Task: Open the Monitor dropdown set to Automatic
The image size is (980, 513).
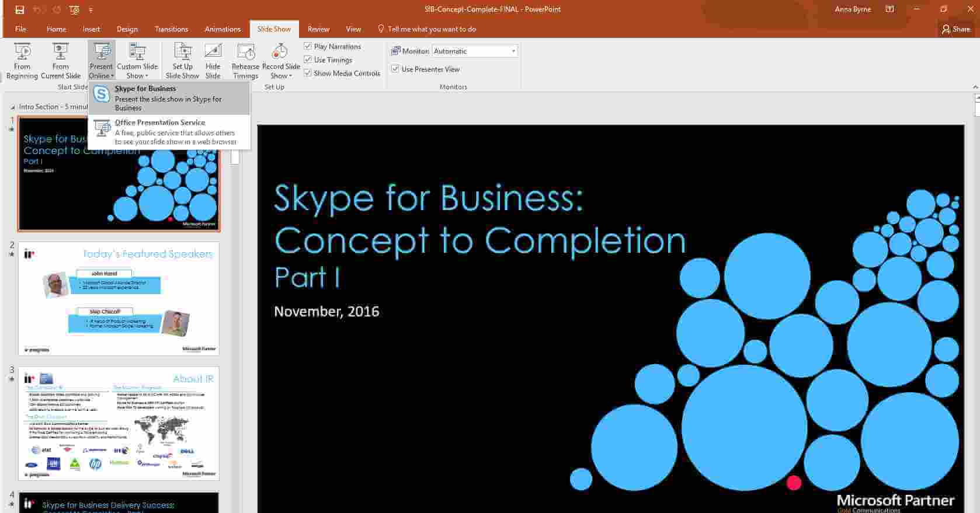Action: [x=475, y=51]
